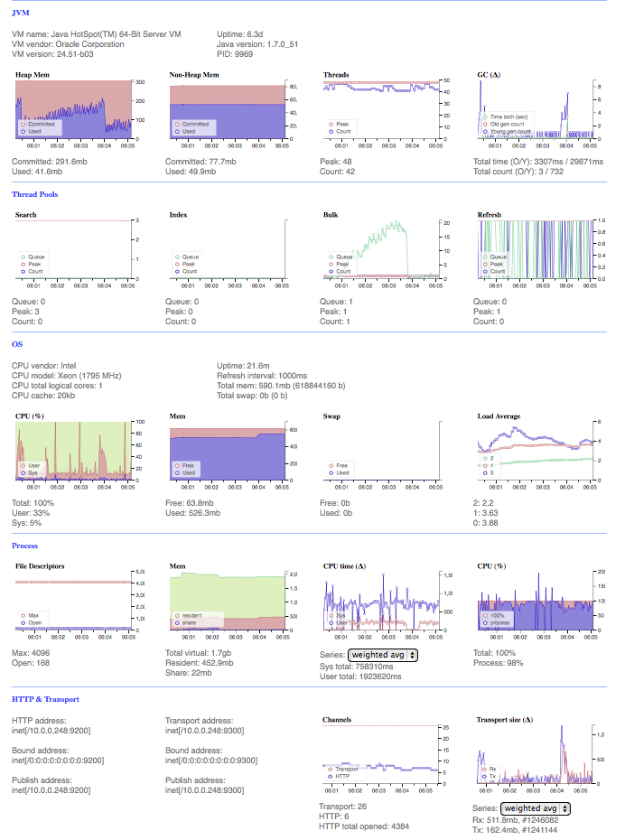
Task: Click 'Old gen count' legend entry
Action: tap(504, 124)
